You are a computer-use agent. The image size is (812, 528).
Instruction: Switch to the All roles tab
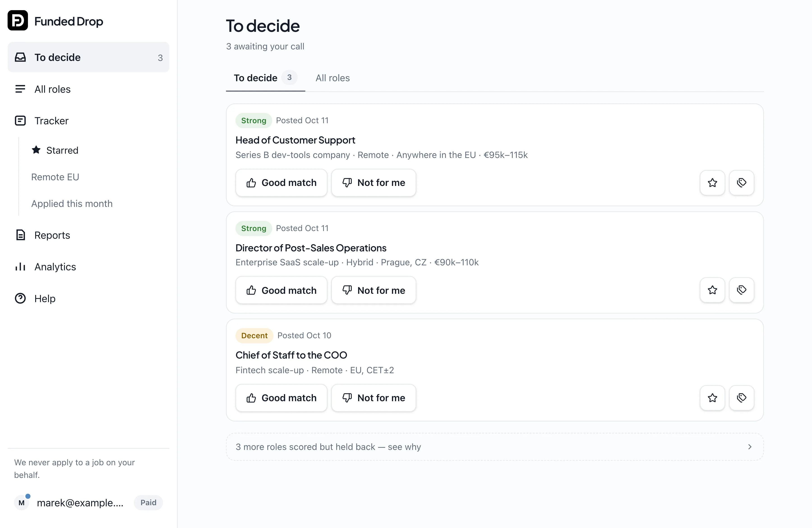click(332, 78)
